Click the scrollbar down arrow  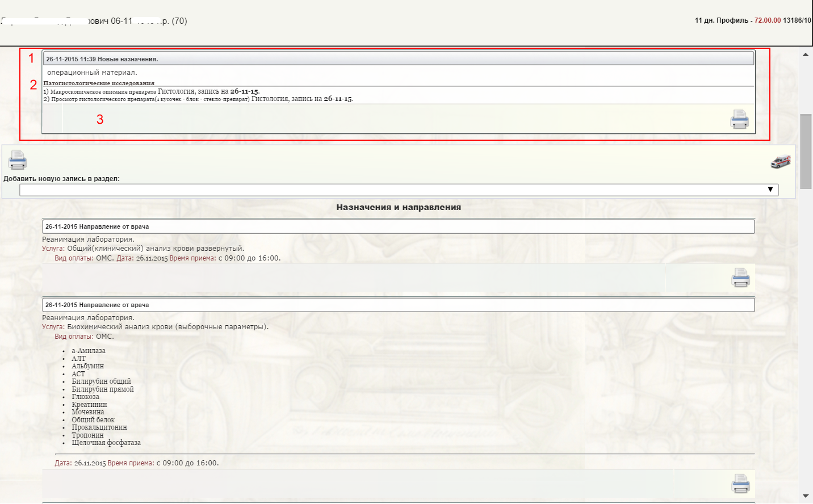tap(806, 496)
